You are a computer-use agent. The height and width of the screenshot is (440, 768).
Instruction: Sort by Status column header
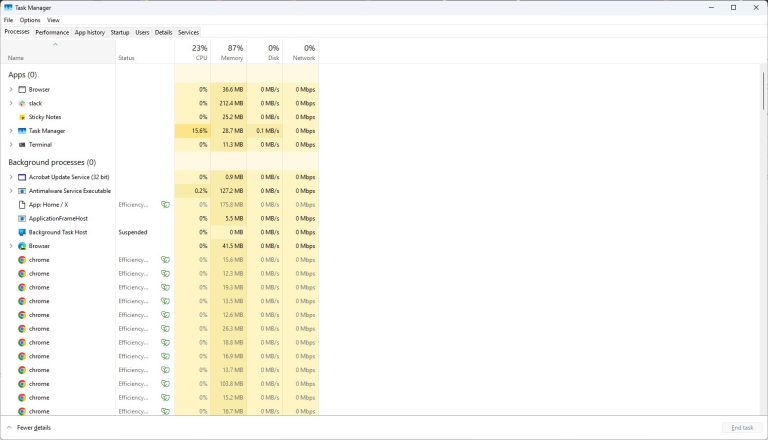pos(145,51)
